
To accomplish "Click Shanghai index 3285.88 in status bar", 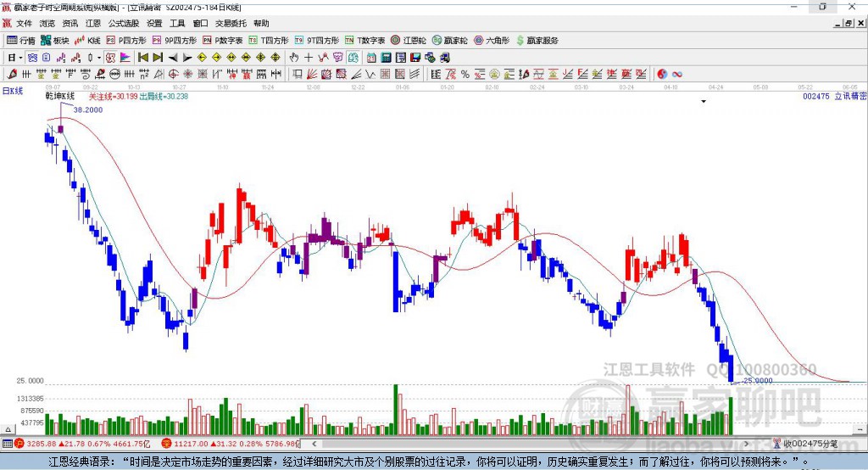I will [x=42, y=444].
